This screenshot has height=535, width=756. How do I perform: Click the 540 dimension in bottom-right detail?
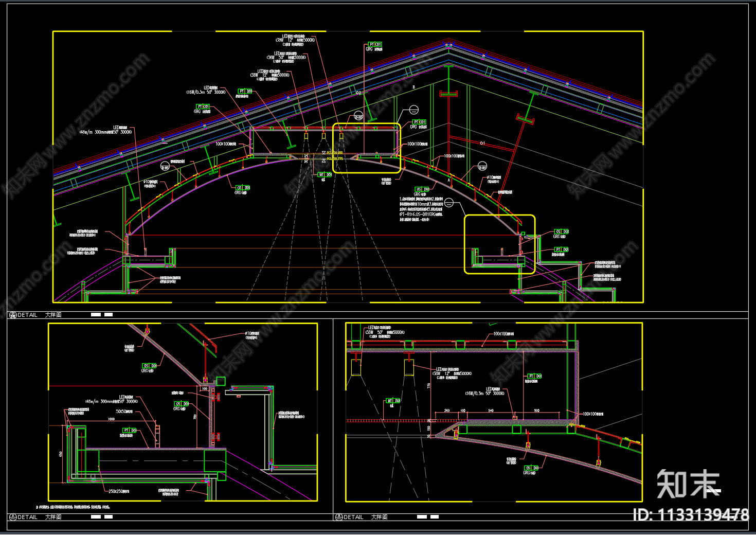491,411
